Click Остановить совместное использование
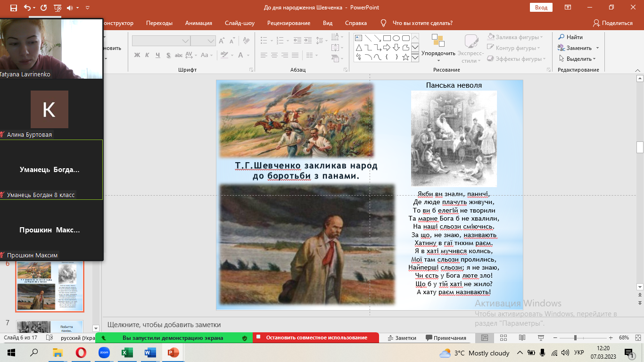This screenshot has height=362, width=644. pos(316,338)
